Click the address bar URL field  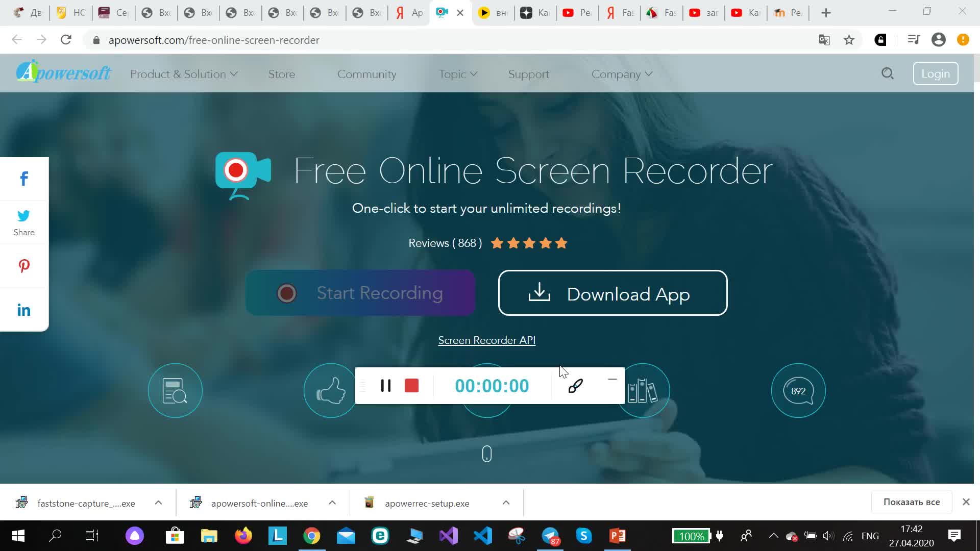point(449,40)
